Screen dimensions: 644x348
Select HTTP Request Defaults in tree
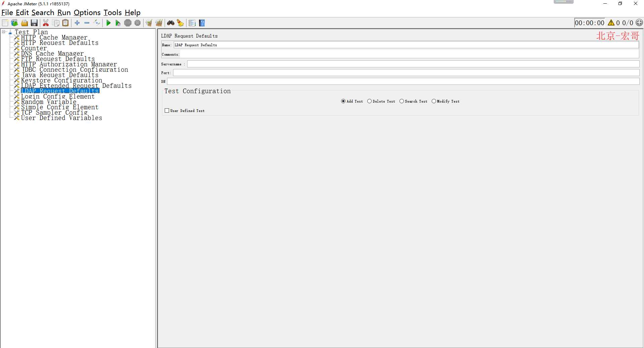(x=60, y=43)
